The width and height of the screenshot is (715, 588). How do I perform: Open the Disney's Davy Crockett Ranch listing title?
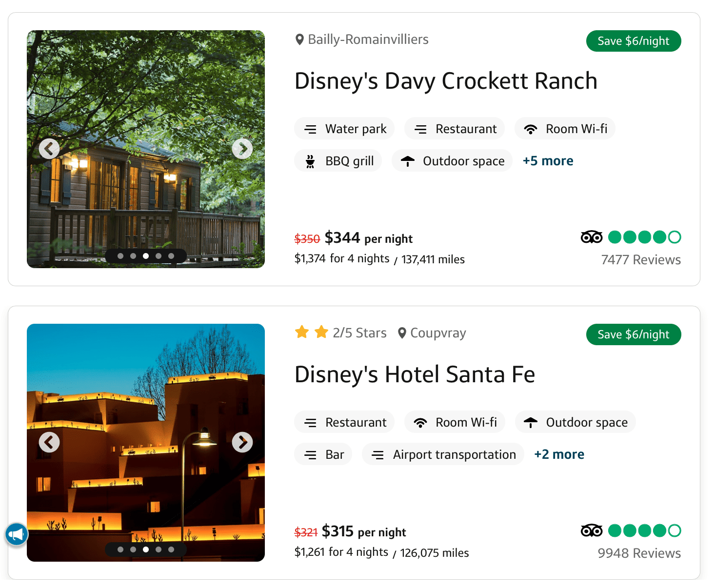445,81
